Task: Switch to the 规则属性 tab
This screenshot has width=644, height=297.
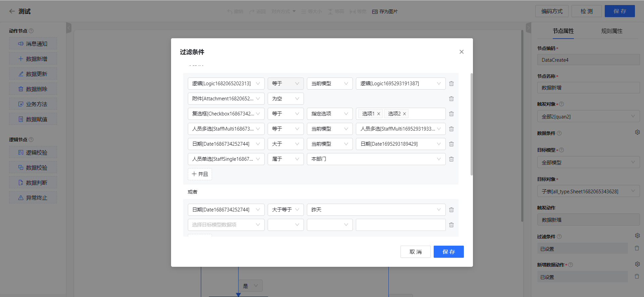Action: coord(612,31)
